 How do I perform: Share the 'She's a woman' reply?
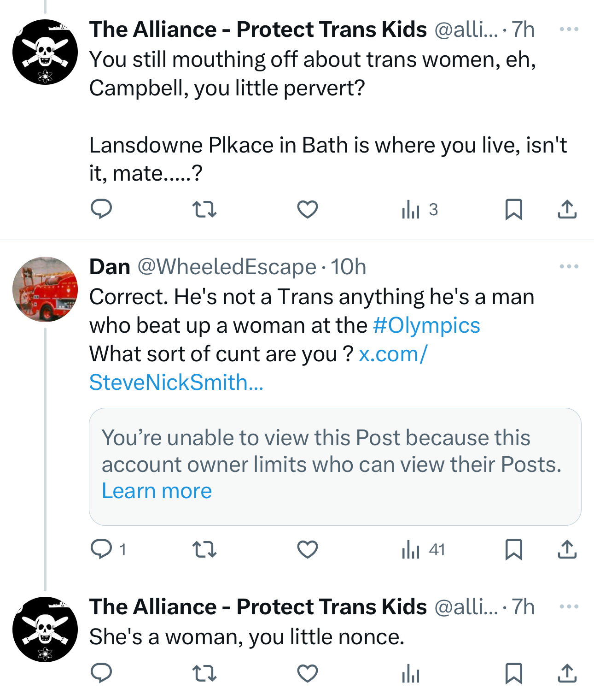567,674
